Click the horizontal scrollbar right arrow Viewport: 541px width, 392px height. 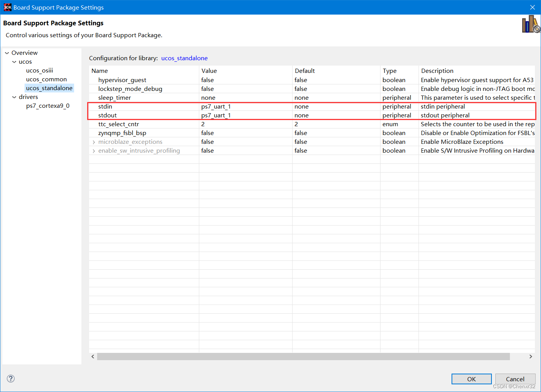point(531,357)
